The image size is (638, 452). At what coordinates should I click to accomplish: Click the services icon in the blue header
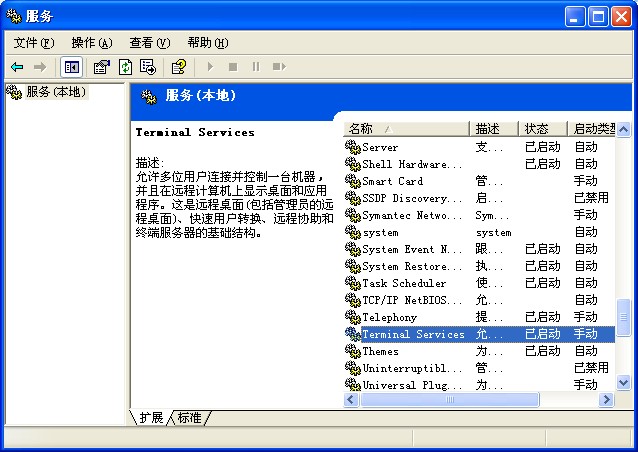pos(149,97)
